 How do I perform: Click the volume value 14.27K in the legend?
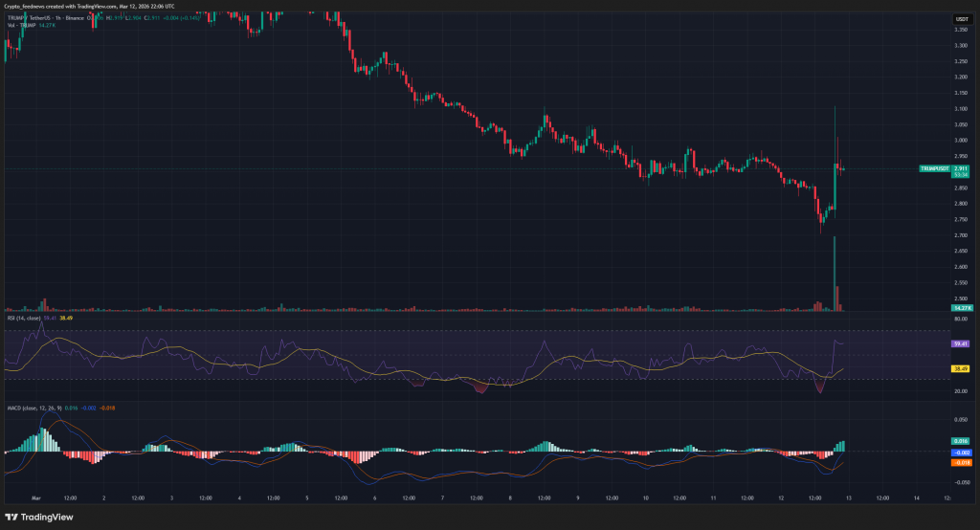click(x=47, y=26)
